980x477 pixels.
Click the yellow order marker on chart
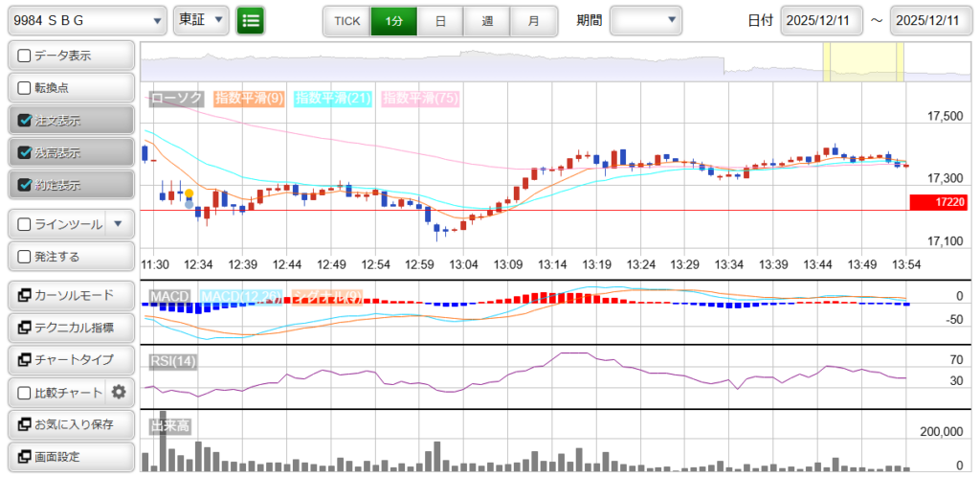[x=189, y=193]
